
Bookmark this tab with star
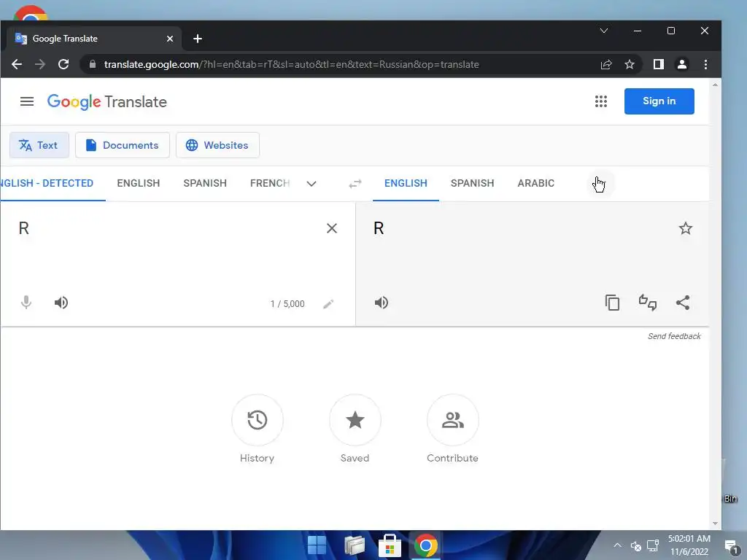[x=630, y=64]
